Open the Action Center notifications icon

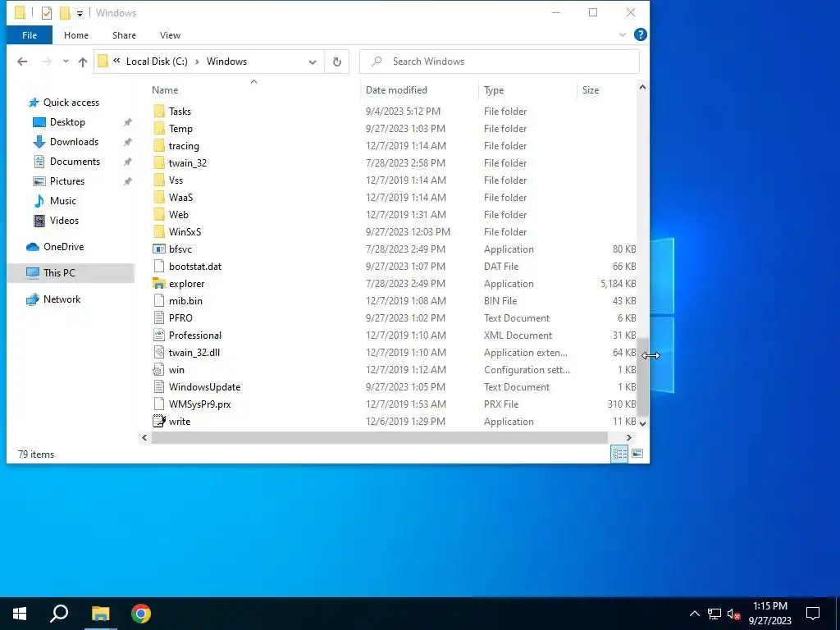[813, 614]
